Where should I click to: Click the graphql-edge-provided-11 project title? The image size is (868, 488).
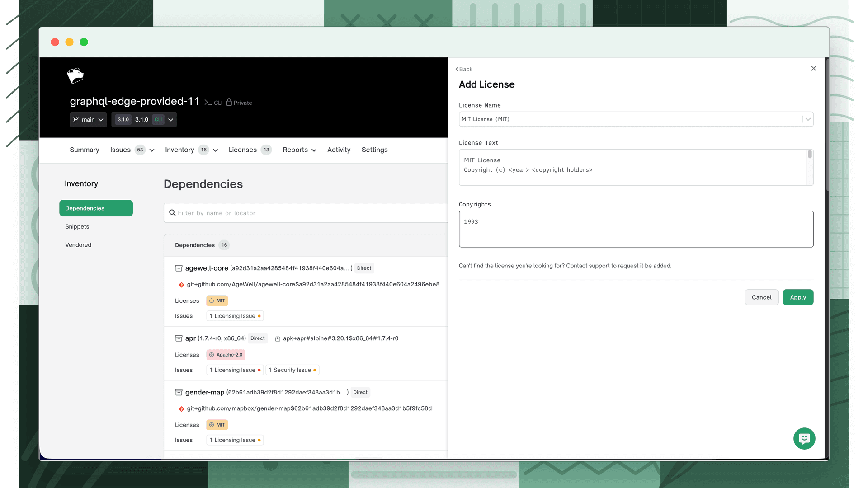pos(135,102)
